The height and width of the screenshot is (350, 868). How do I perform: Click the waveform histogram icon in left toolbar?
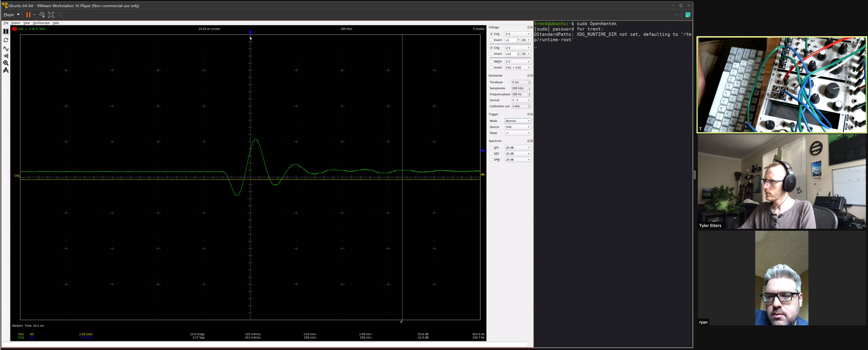(x=6, y=56)
